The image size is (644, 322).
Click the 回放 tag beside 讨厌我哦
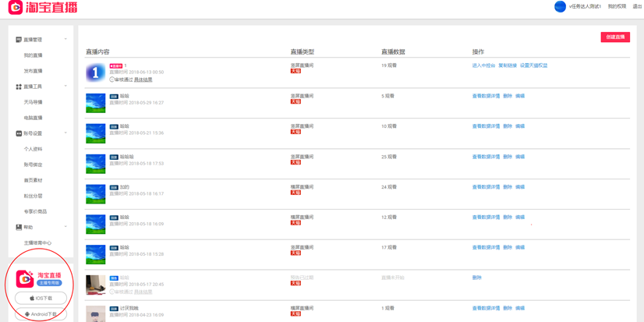coord(114,309)
